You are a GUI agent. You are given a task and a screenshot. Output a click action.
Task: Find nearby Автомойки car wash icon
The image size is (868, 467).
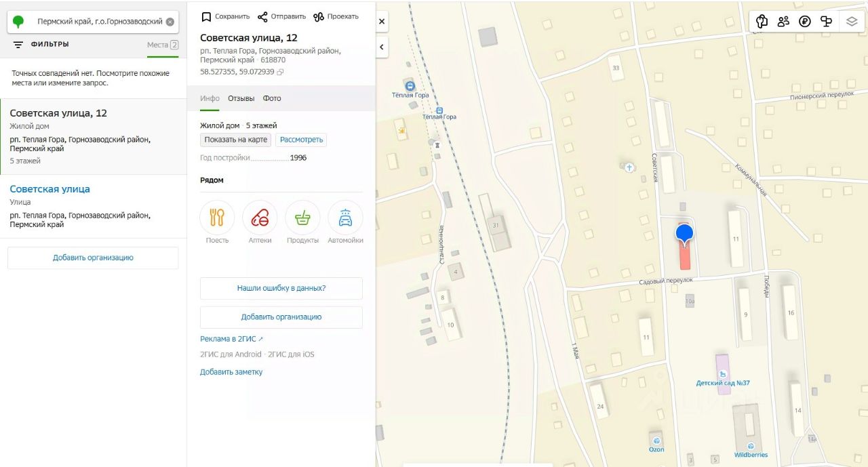click(345, 218)
